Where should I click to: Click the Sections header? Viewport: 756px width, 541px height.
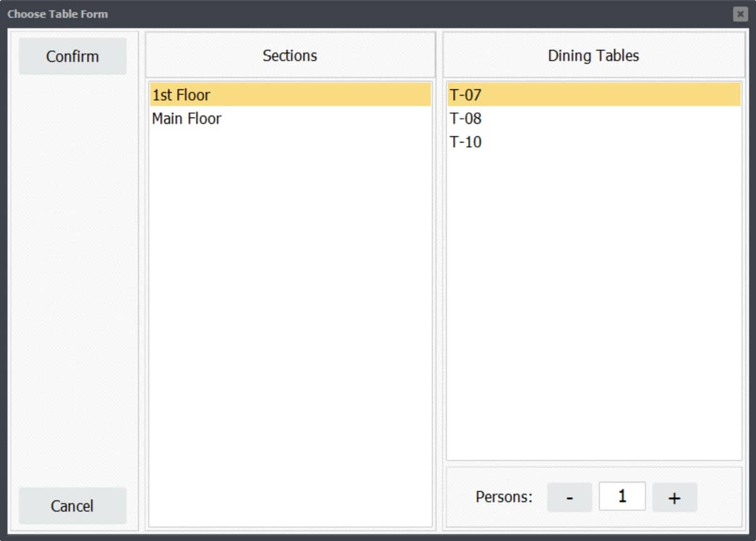point(290,55)
